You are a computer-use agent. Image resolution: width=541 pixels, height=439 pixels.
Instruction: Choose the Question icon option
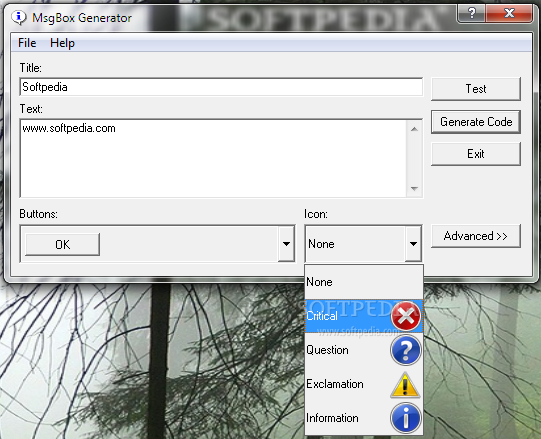364,350
